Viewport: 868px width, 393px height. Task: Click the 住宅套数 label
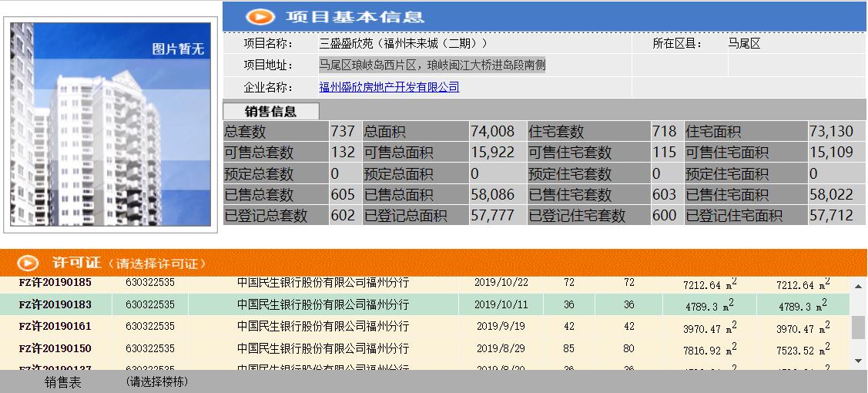click(x=556, y=132)
